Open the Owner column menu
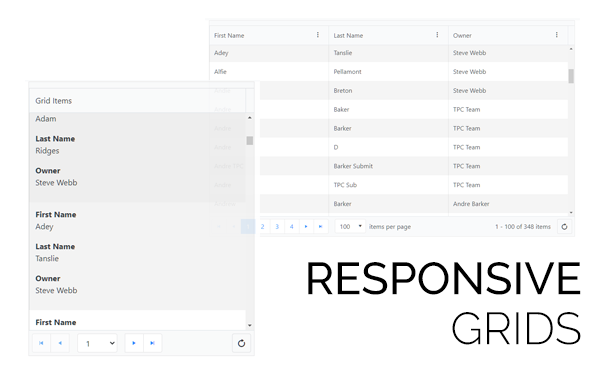 (x=556, y=35)
